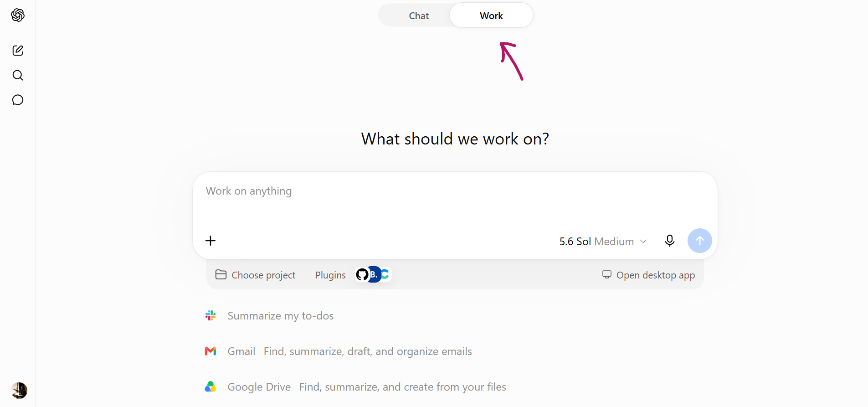Click the send arrow button
This screenshot has height=407, width=868.
(700, 241)
